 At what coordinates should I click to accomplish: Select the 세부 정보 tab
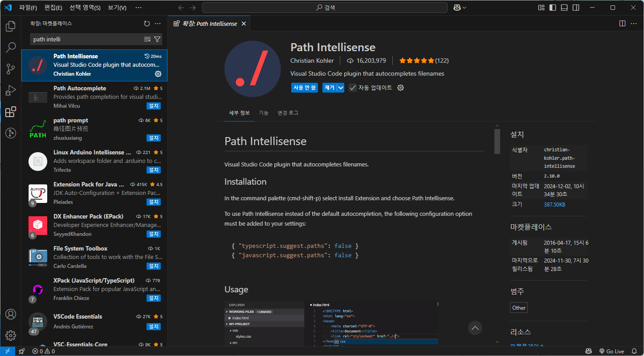[x=240, y=113]
